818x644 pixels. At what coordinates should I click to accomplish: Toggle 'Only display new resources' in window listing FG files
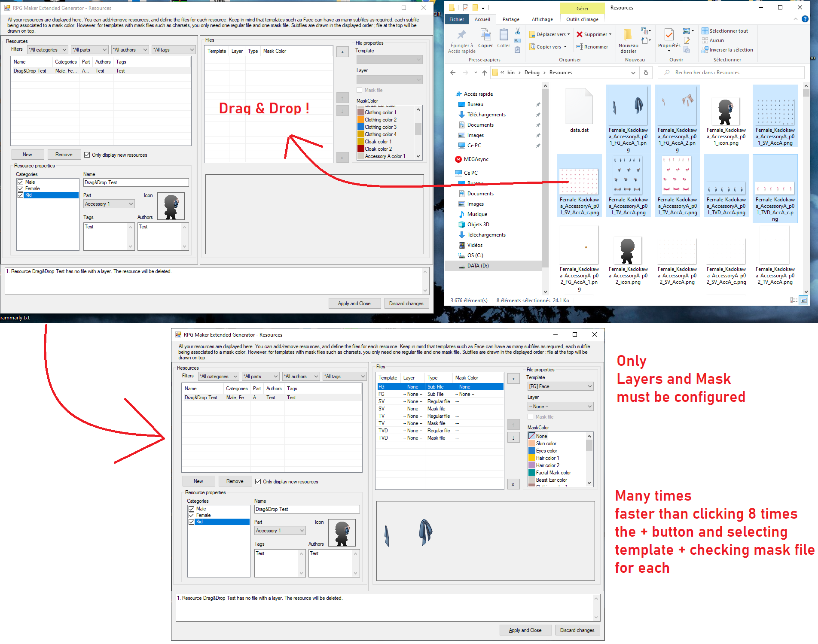click(x=258, y=482)
